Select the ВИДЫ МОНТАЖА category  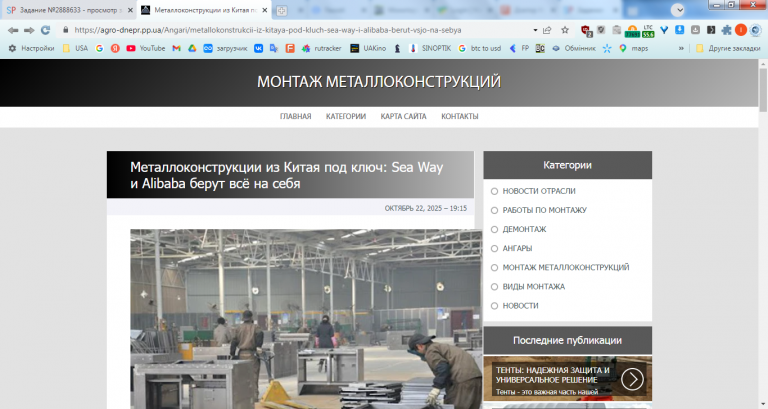[533, 287]
